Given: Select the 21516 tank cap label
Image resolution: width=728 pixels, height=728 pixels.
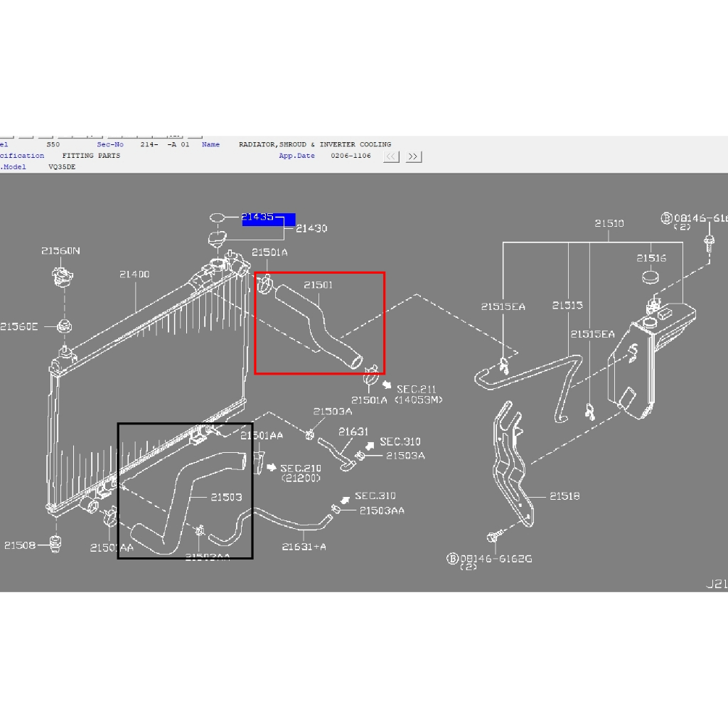Looking at the screenshot, I should [x=651, y=257].
